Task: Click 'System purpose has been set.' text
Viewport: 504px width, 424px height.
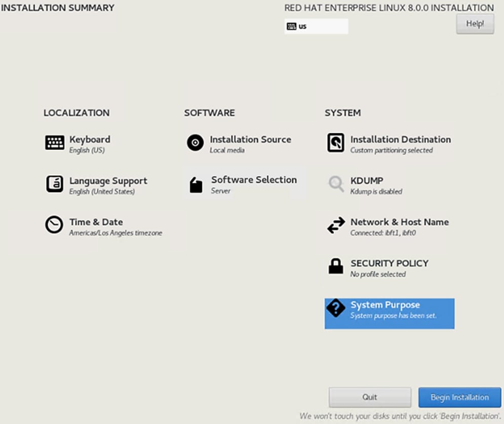Action: tap(394, 316)
